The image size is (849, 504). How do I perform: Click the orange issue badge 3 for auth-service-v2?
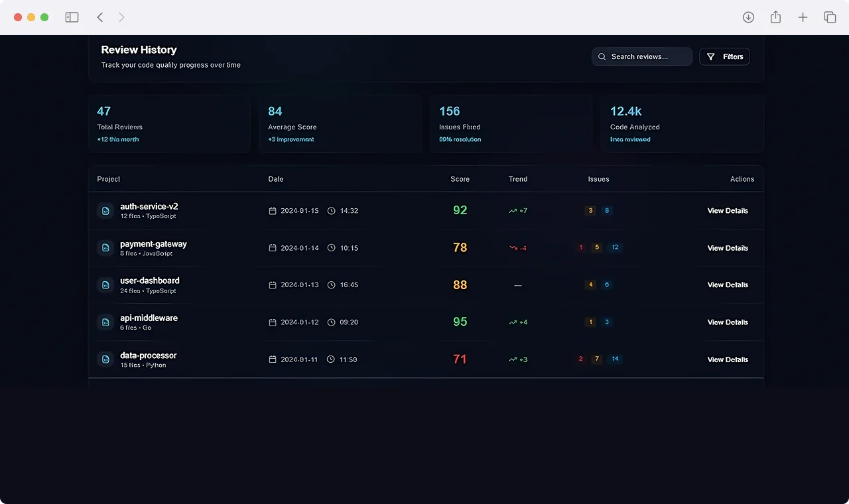tap(590, 210)
